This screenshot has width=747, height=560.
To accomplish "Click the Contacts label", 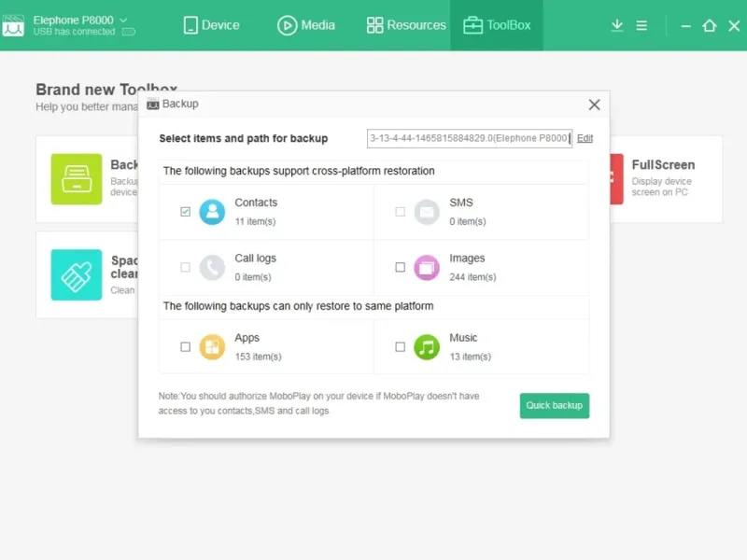I will tap(256, 203).
